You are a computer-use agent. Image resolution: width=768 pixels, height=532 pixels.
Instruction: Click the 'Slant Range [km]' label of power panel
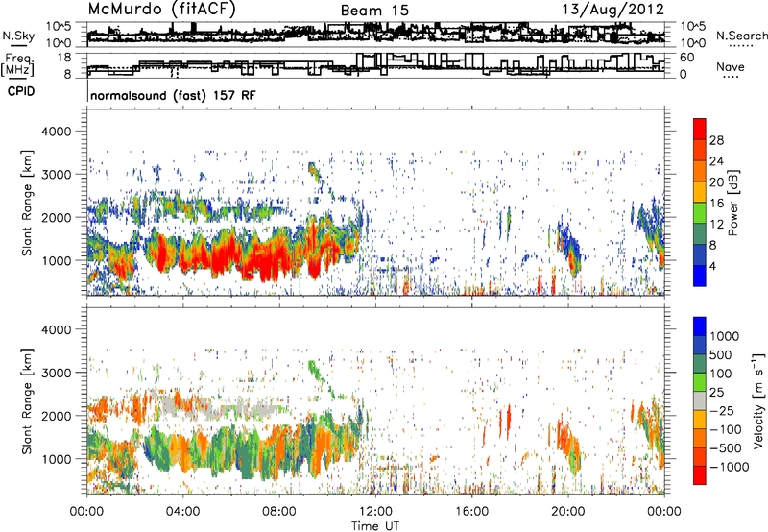point(27,203)
